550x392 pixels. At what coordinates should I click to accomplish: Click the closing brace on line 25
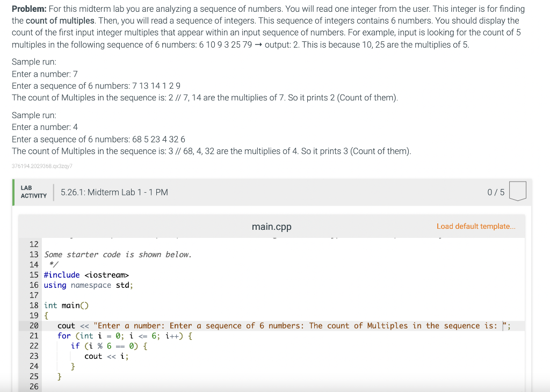(x=59, y=376)
